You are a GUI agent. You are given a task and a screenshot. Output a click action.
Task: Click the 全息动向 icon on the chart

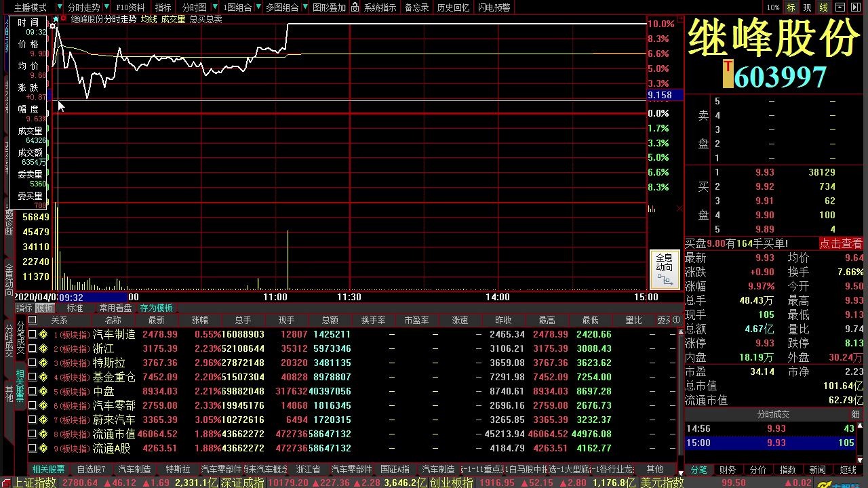point(665,269)
